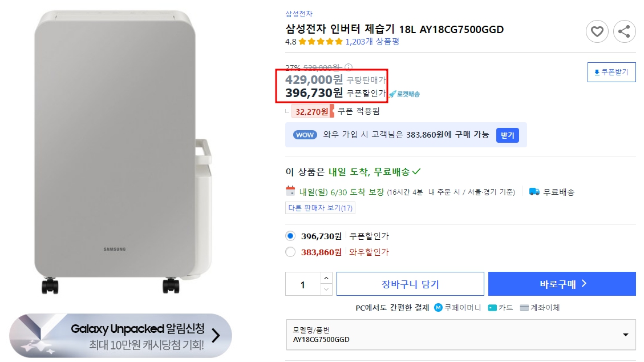Select the 396,730원 coupon price option
The image size is (644, 362).
pos(291,236)
